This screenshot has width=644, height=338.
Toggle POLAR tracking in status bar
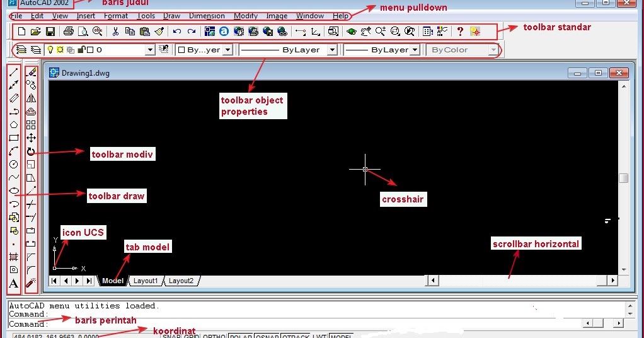tap(241, 336)
